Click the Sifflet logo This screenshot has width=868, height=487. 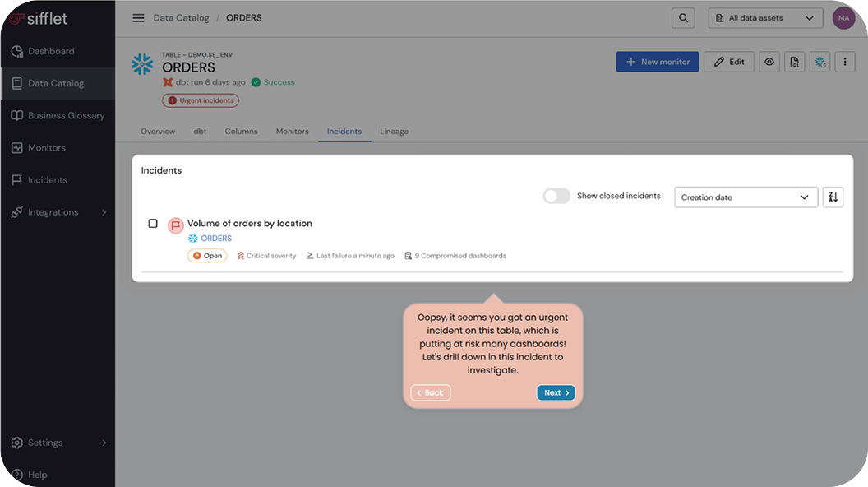38,19
